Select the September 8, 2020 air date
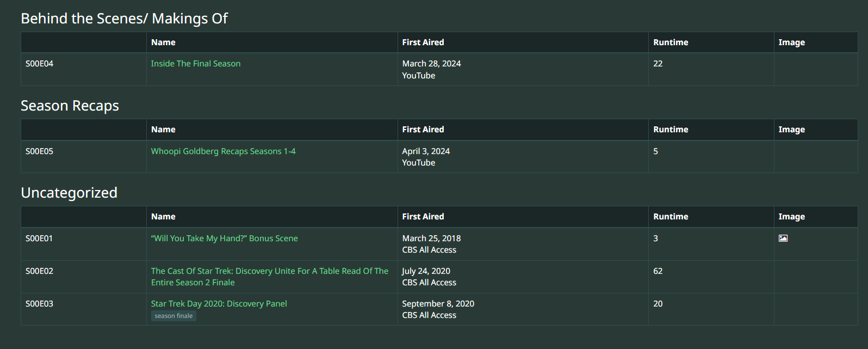 pyautogui.click(x=438, y=304)
